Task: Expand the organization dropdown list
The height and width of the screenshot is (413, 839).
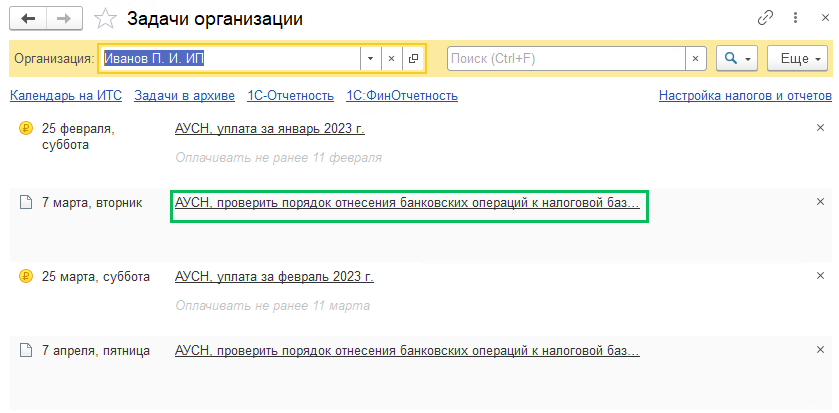Action: (370, 59)
